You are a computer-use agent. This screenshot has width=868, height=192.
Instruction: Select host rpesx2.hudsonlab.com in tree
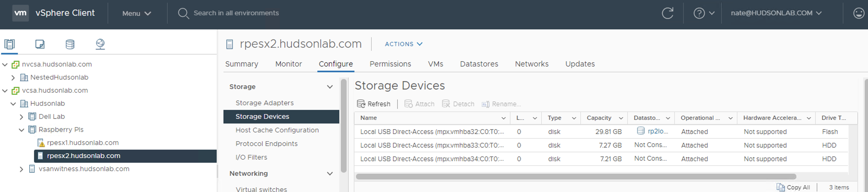click(x=84, y=156)
